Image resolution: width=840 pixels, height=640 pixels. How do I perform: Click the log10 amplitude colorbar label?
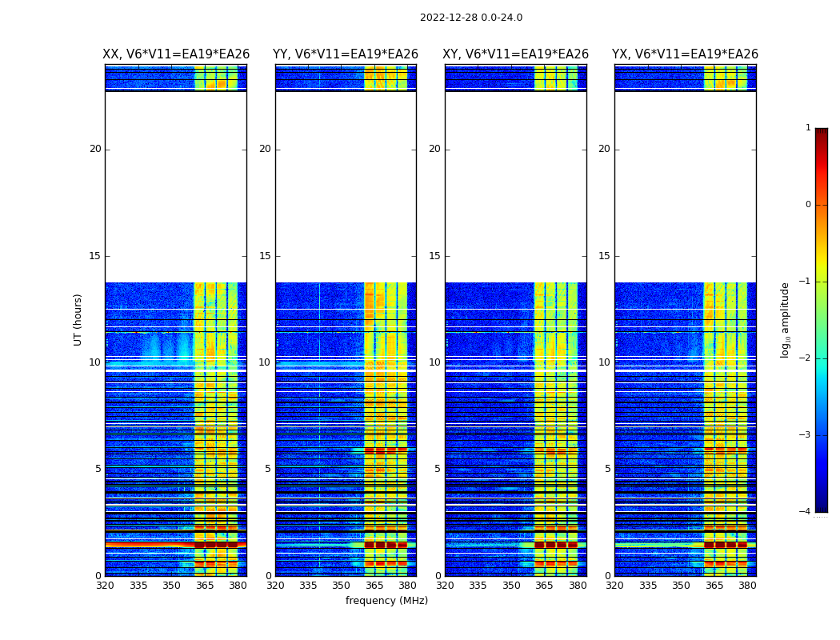coord(785,320)
